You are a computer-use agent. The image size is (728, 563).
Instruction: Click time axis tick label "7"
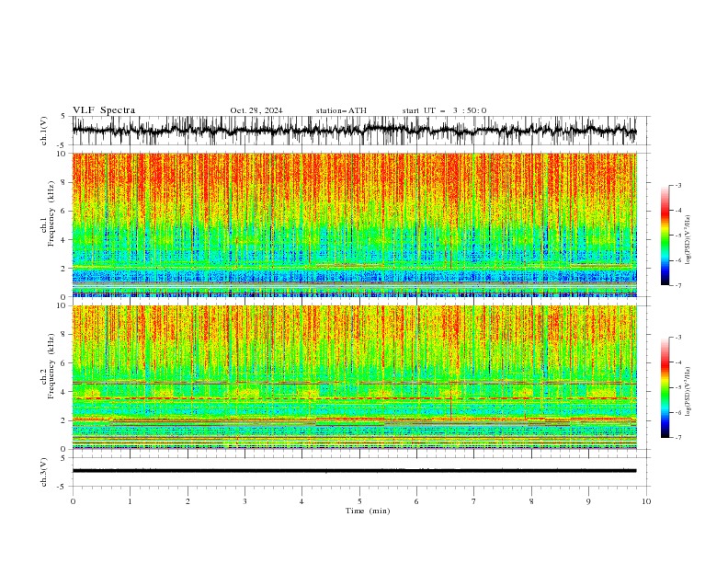click(x=474, y=501)
